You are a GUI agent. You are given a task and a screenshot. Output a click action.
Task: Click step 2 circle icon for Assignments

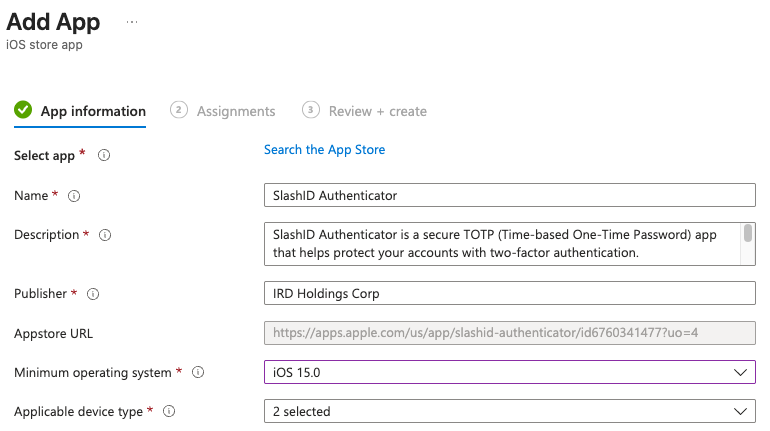(x=179, y=110)
